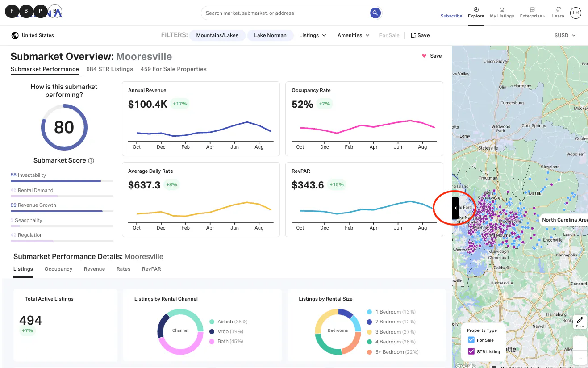Expand the Listings filter dropdown
Viewport: 588px width, 368px height.
pyautogui.click(x=313, y=35)
